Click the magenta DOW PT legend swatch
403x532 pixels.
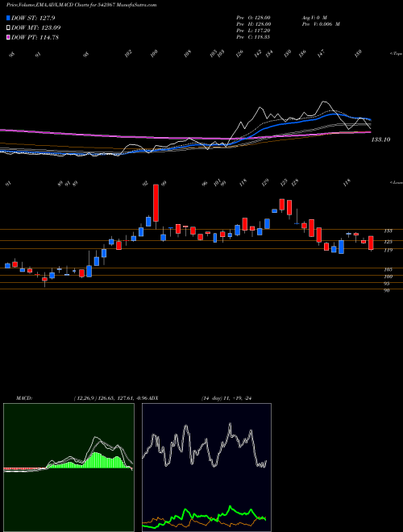tap(9, 37)
